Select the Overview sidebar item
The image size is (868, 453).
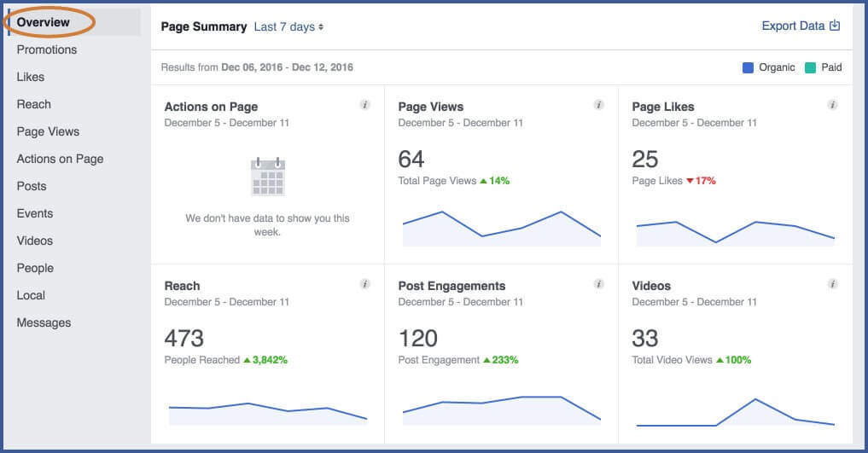tap(44, 22)
